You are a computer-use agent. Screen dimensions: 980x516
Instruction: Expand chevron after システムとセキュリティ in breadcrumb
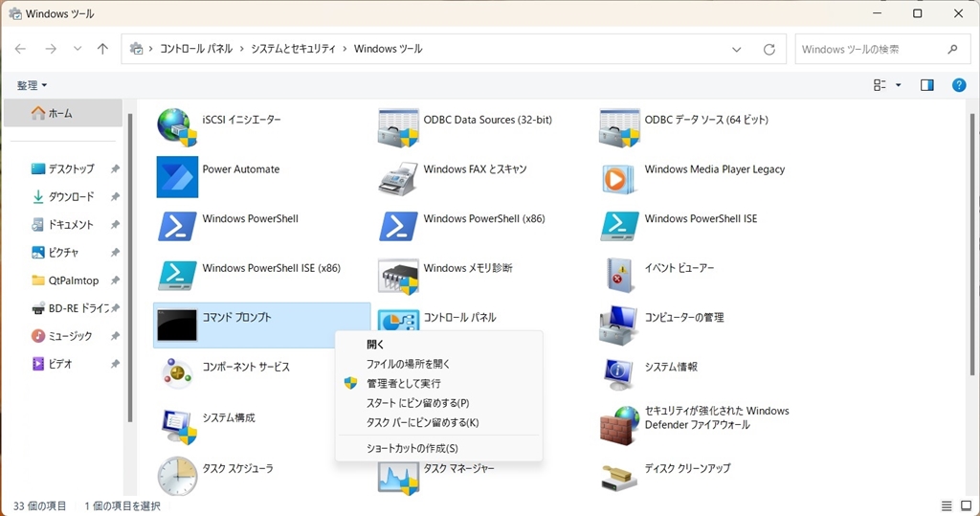pos(345,49)
